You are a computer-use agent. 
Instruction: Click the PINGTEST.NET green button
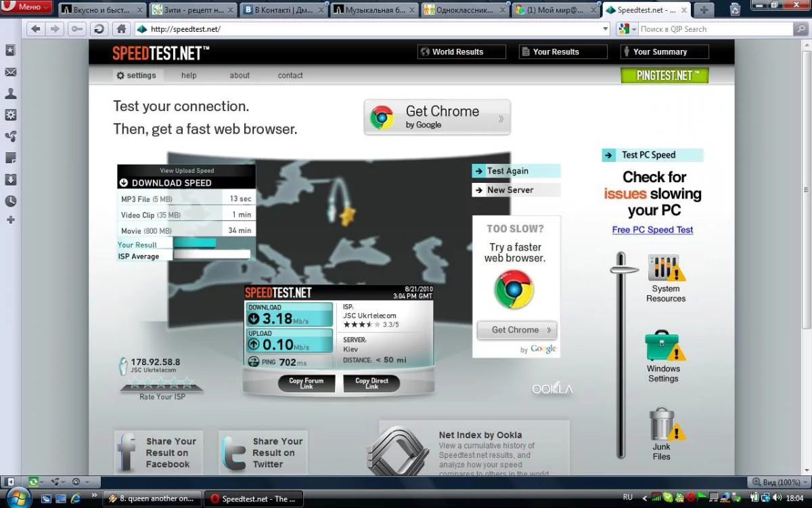664,76
